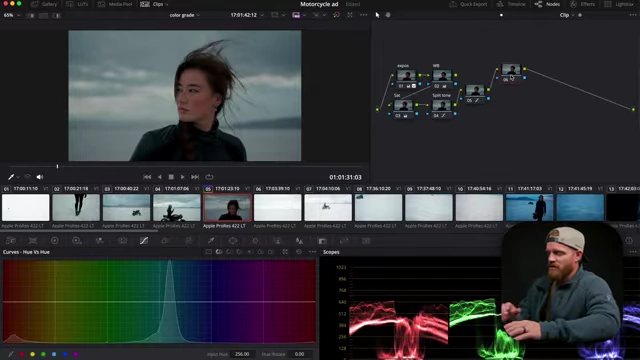Viewport: 640px width, 360px height.
Task: Select the red hue preset swatch
Action: 22,354
